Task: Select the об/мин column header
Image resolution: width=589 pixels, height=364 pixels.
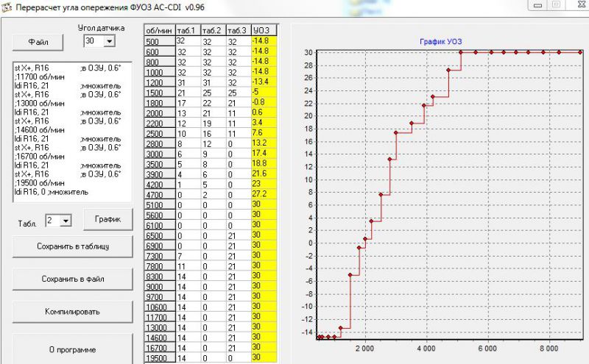Action: [158, 30]
